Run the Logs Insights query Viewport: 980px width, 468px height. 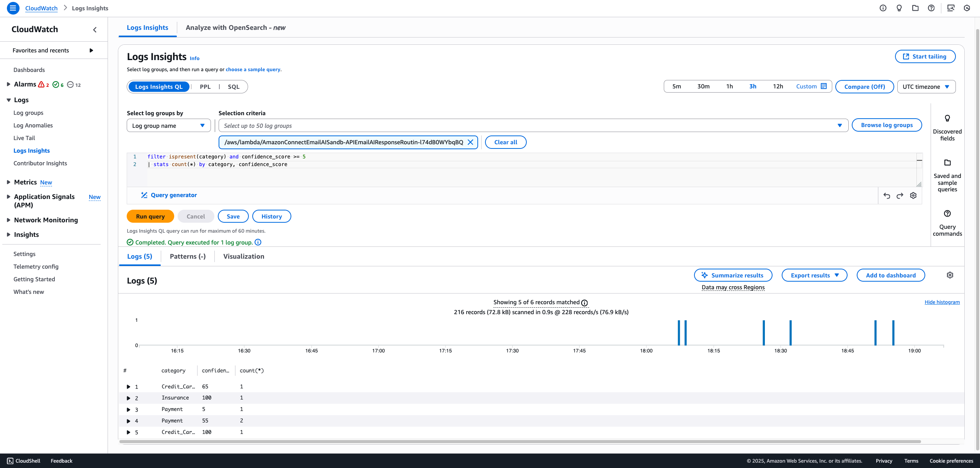(150, 216)
